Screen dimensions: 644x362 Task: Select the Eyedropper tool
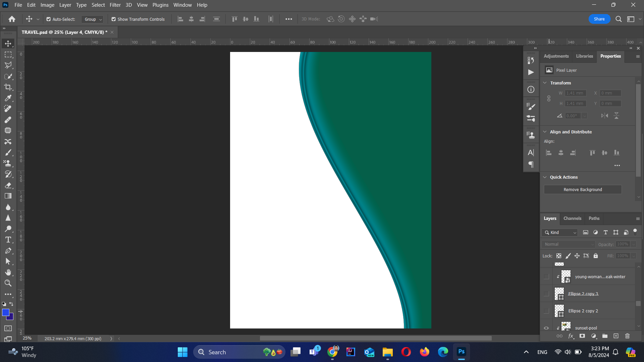[8, 98]
